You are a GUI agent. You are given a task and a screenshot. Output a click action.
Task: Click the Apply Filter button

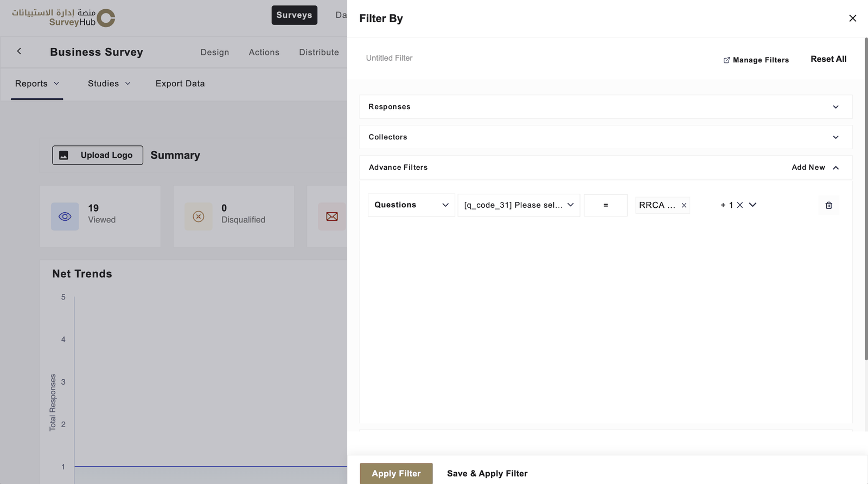coord(396,473)
